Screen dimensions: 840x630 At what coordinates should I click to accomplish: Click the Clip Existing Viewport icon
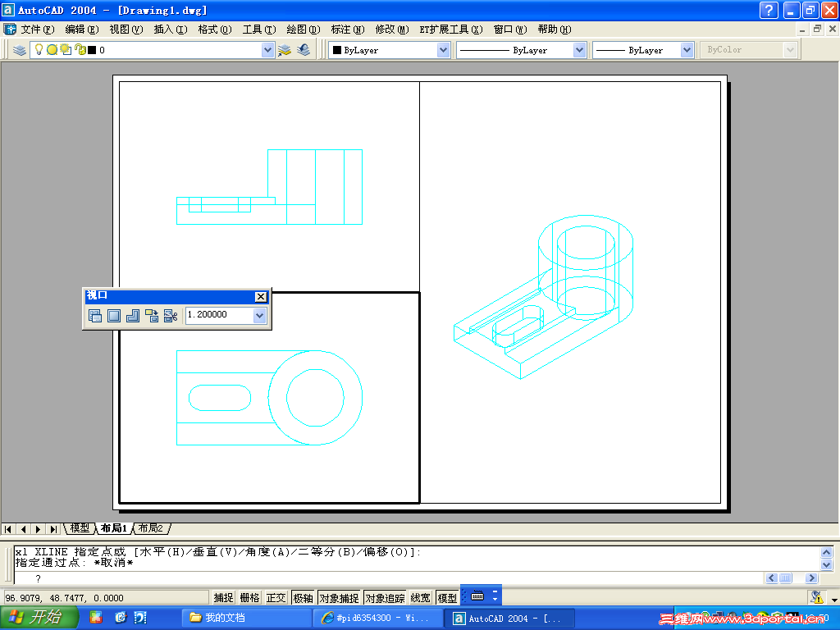[x=171, y=316]
